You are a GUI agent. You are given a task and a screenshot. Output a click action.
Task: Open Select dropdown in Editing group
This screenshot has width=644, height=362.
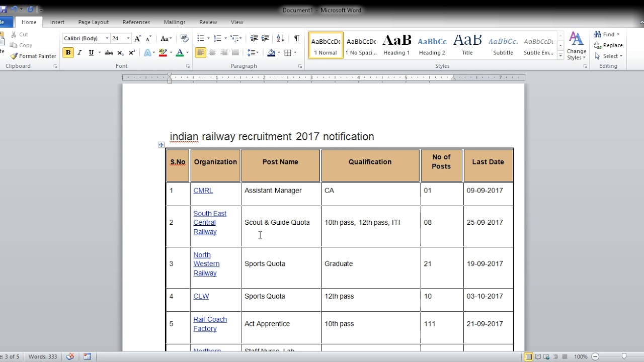tap(608, 56)
